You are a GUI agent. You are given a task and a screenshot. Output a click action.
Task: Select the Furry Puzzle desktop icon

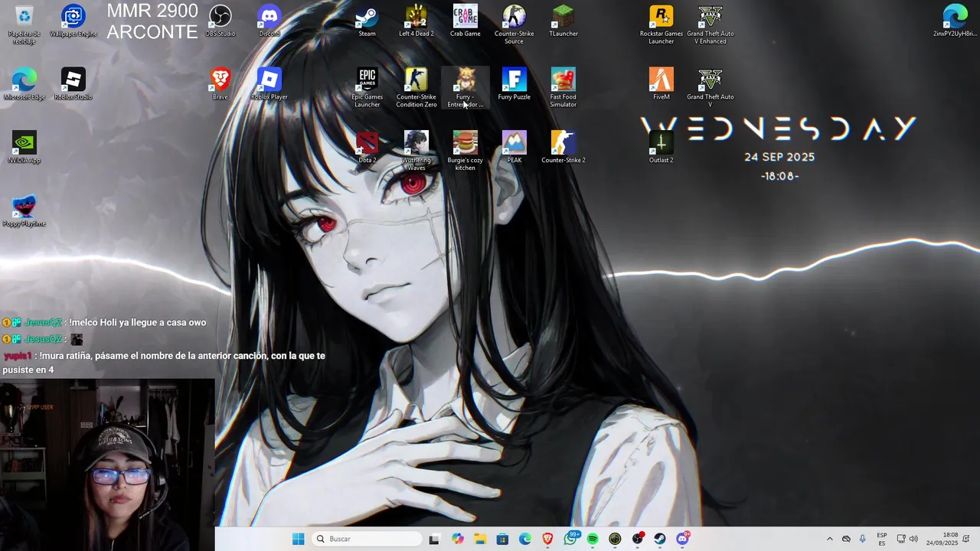tap(514, 84)
